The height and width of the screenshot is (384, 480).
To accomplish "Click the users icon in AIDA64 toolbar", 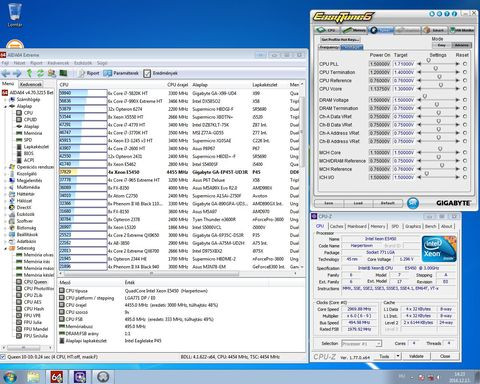I will coord(52,73).
